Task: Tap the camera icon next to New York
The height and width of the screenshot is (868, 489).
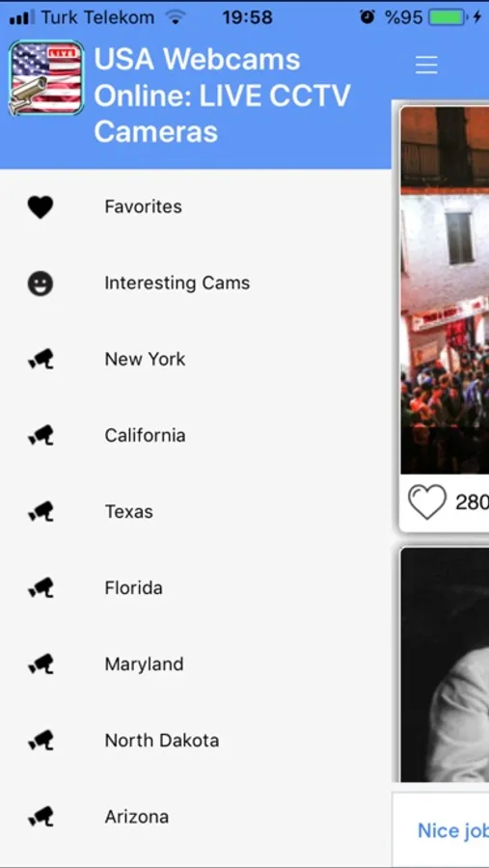Action: (41, 360)
